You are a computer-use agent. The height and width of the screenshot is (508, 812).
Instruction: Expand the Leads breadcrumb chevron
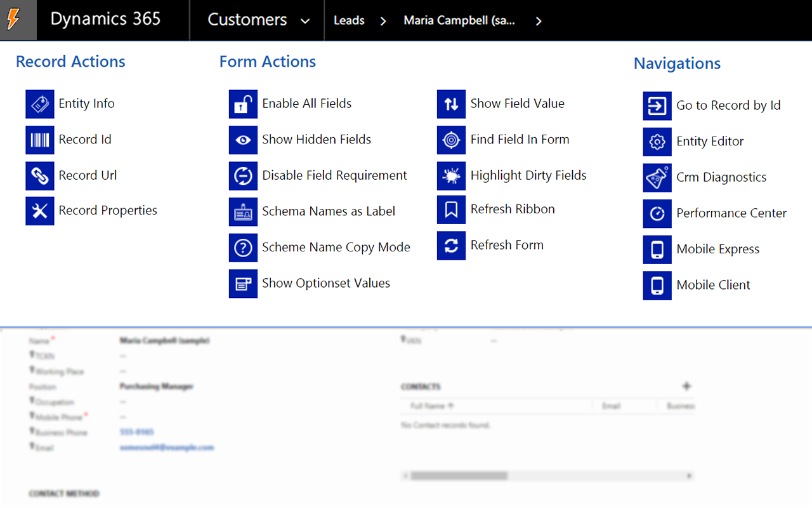383,20
